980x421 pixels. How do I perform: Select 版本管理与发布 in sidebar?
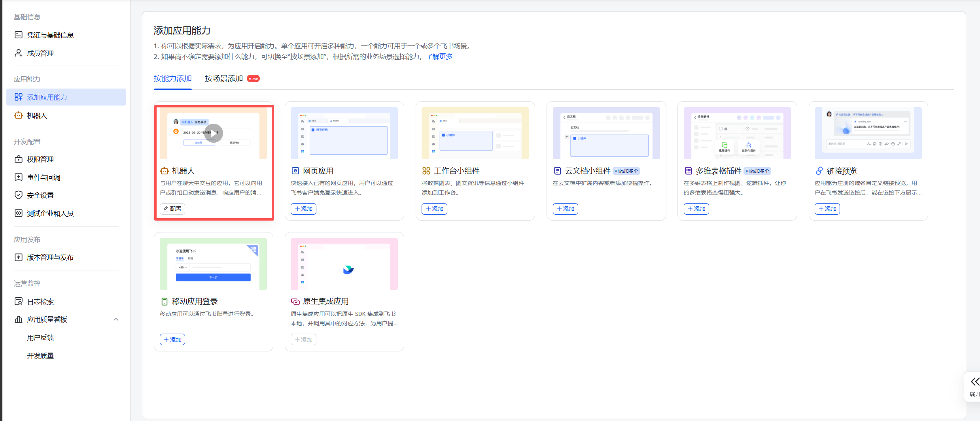(x=66, y=257)
